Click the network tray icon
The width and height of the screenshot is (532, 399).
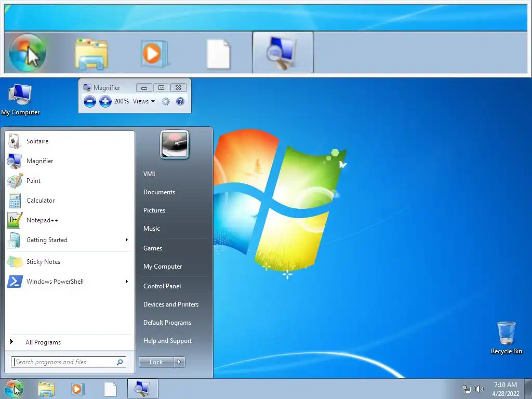tap(467, 389)
